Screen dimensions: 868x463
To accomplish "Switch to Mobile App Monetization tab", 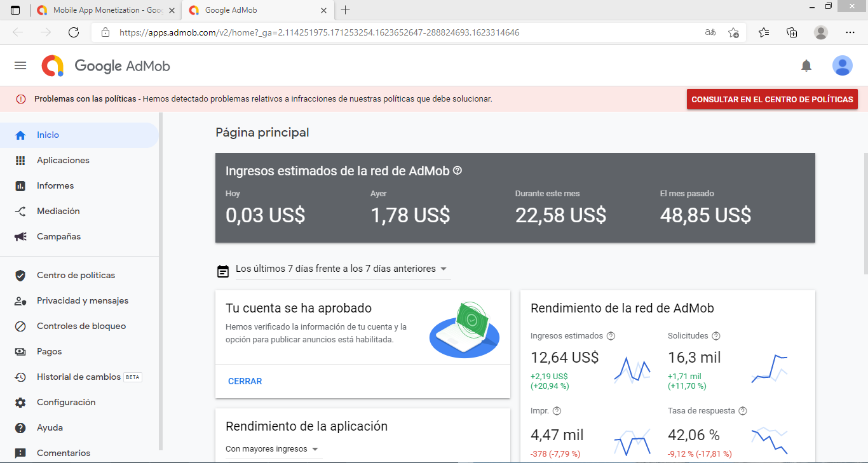I will pos(106,10).
